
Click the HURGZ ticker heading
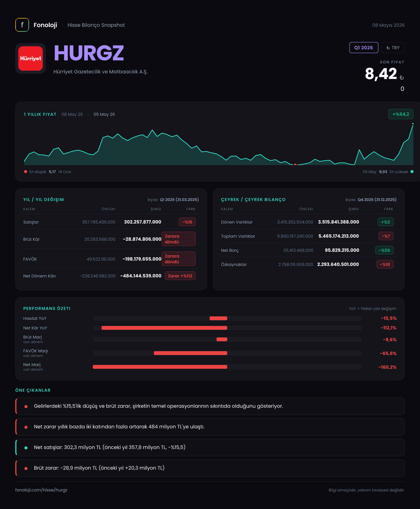tap(89, 53)
